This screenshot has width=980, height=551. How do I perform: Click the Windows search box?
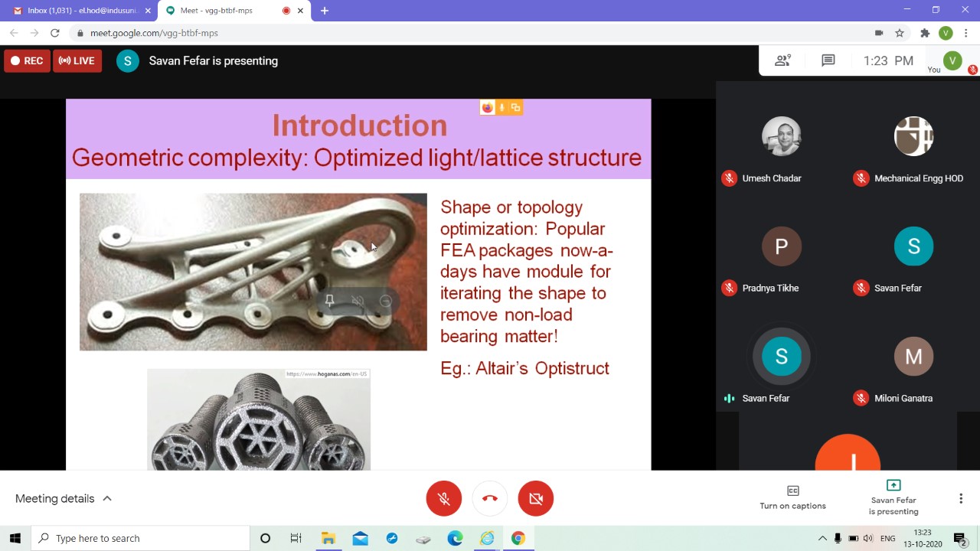coord(141,538)
